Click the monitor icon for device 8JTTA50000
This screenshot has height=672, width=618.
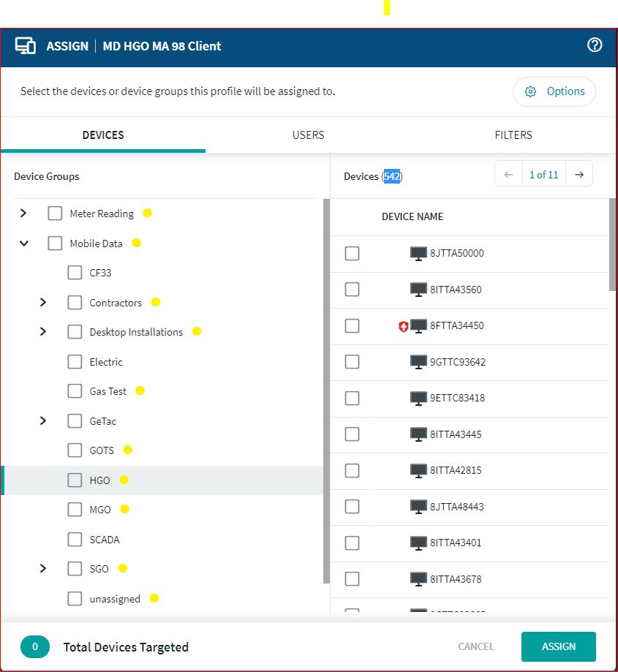[x=418, y=254]
